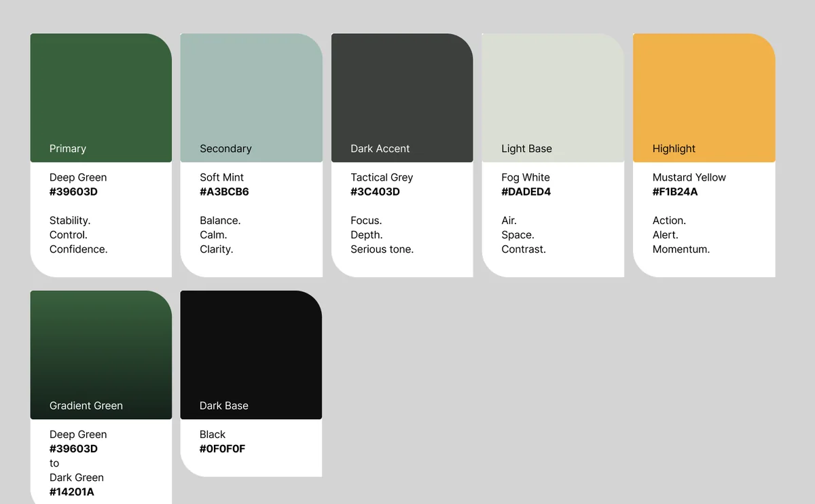The width and height of the screenshot is (815, 504).
Task: Click the "Serious tone." text
Action: (382, 249)
